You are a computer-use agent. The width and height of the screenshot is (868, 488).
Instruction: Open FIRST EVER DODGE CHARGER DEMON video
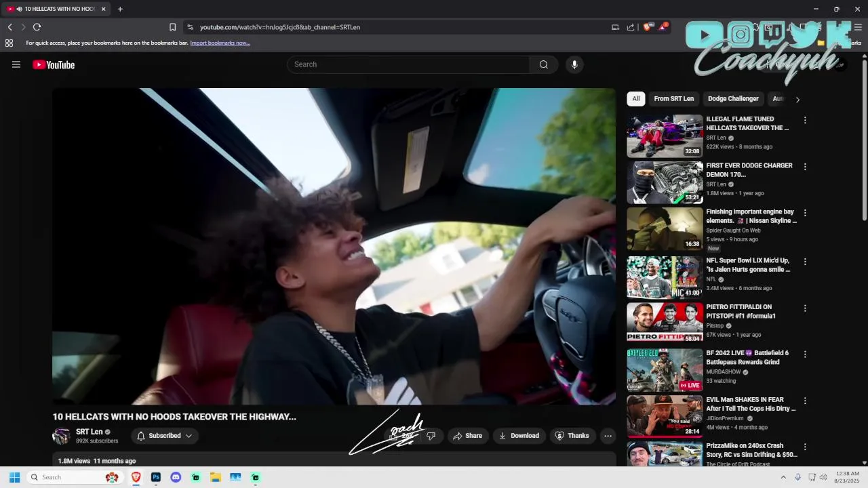[x=665, y=182]
